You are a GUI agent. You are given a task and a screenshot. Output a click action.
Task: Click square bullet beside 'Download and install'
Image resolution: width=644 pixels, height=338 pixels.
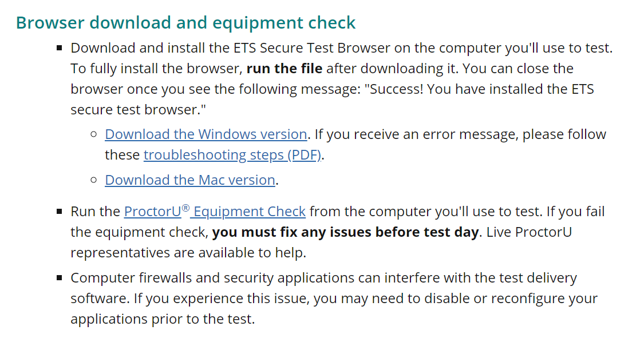coord(60,48)
